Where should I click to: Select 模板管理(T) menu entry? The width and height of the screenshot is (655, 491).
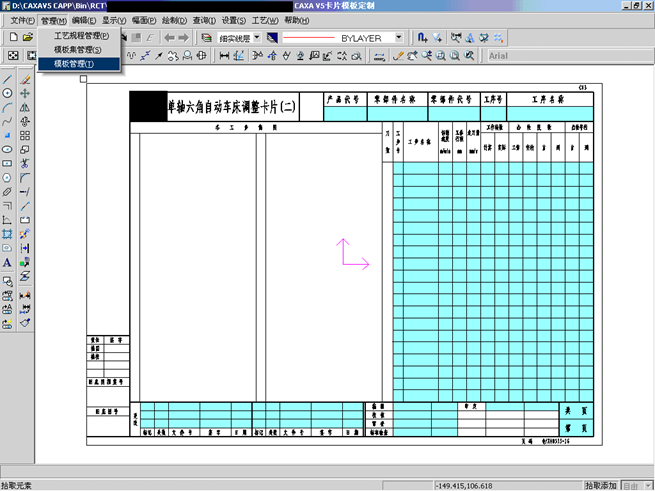74,63
